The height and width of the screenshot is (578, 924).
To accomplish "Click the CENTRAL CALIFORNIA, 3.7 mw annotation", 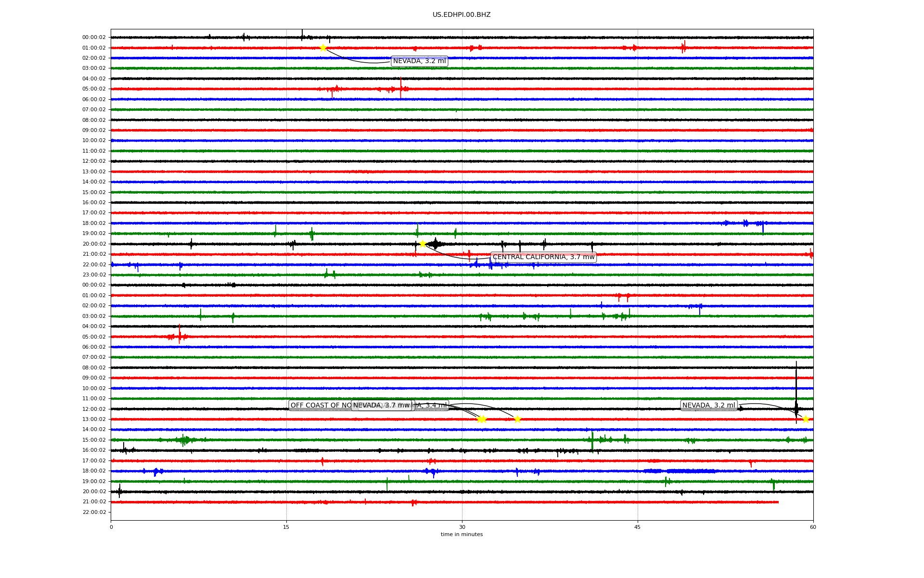I will click(x=543, y=257).
